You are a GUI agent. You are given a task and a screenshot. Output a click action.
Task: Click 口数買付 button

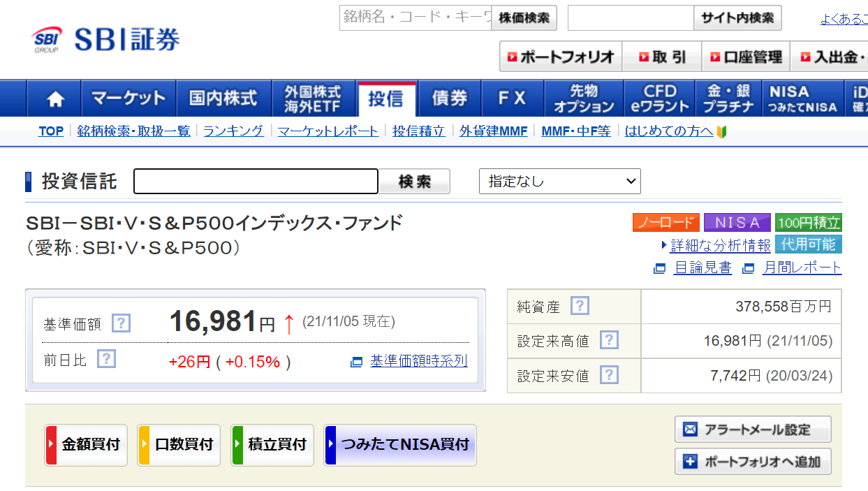pos(179,444)
